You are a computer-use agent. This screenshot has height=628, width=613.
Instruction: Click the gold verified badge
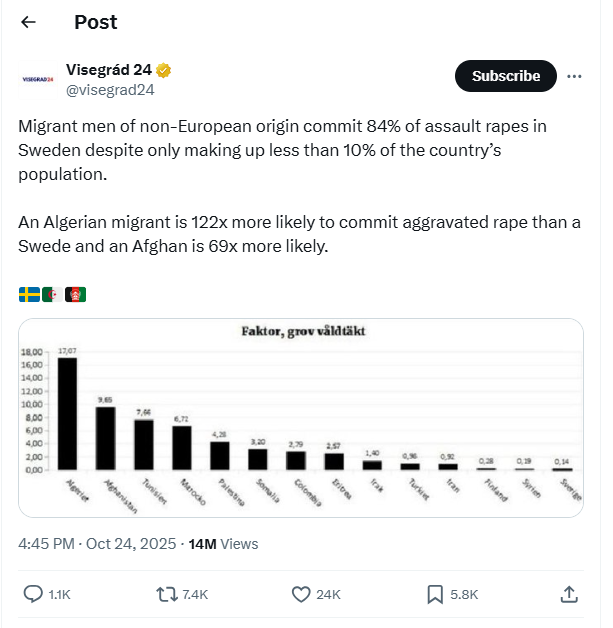(x=163, y=69)
